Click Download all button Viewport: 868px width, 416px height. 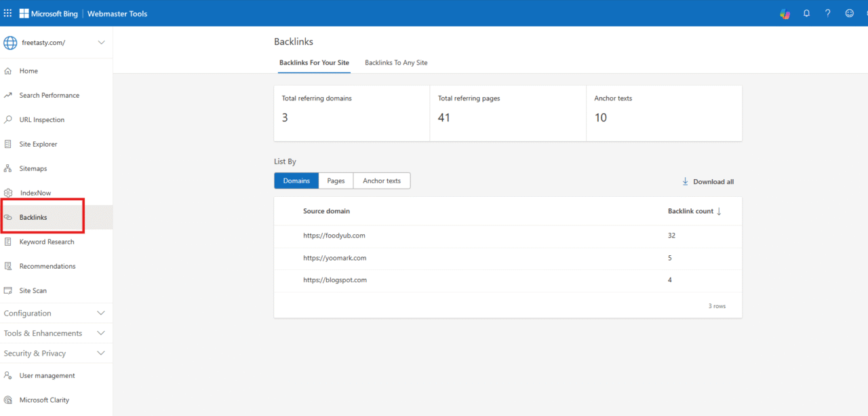coord(708,182)
